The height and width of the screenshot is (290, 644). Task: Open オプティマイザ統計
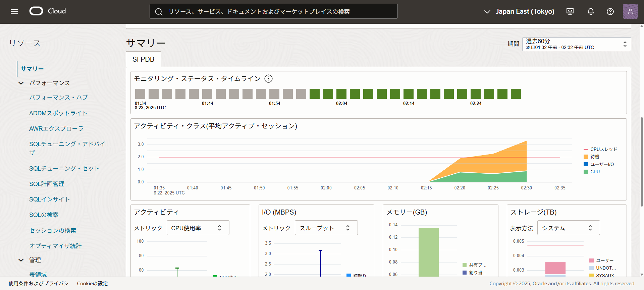(x=55, y=246)
